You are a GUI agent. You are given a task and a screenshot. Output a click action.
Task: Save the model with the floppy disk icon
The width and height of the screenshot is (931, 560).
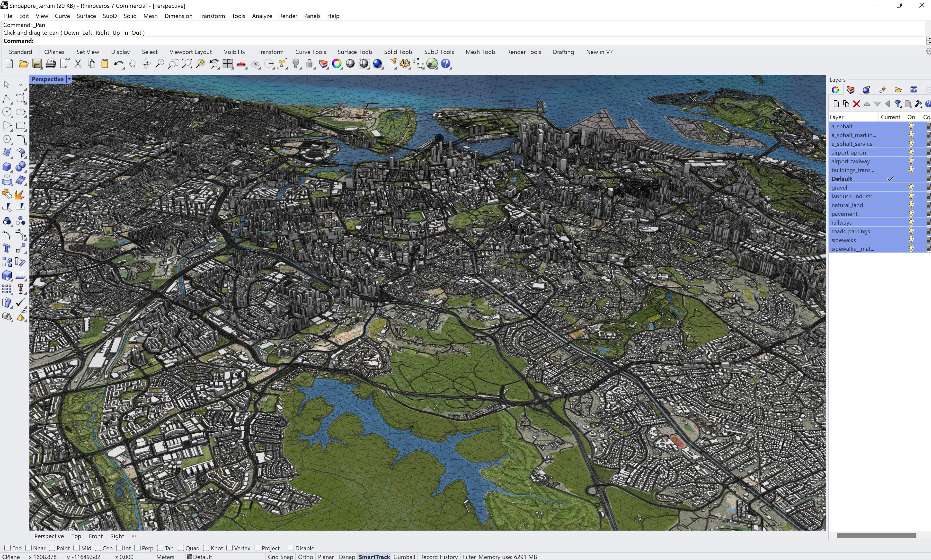[x=37, y=64]
